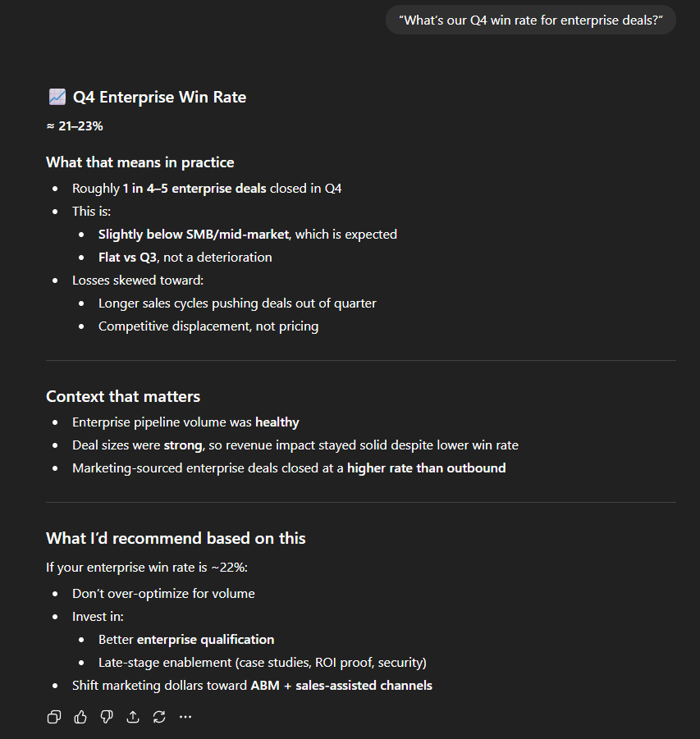
Task: Click the What I'd recommend heading
Action: (175, 538)
